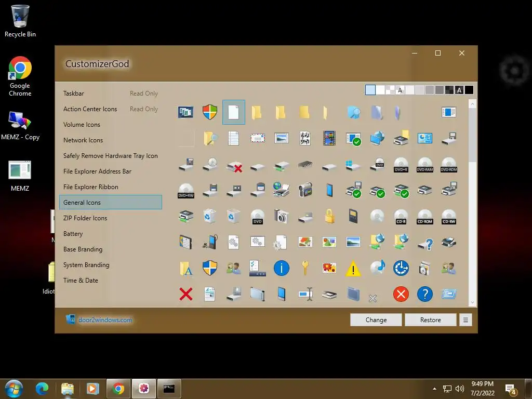Select the CD-RW disc icon
The image size is (532, 399).
[x=448, y=217]
